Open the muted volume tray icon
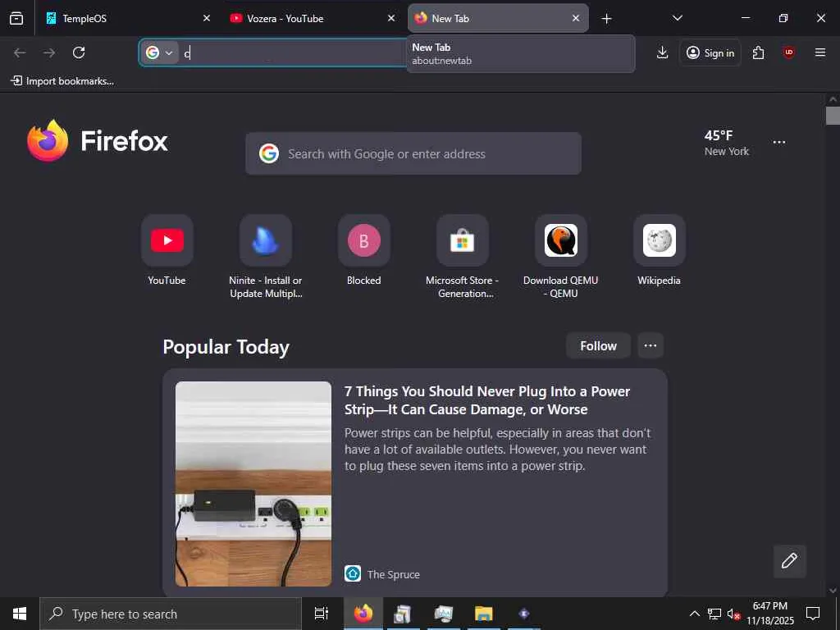Image resolution: width=840 pixels, height=630 pixels. click(733, 614)
